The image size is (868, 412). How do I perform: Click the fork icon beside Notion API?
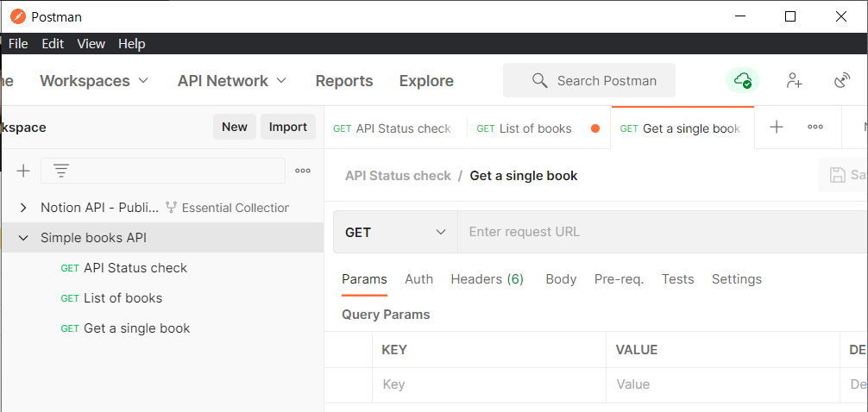click(x=172, y=208)
